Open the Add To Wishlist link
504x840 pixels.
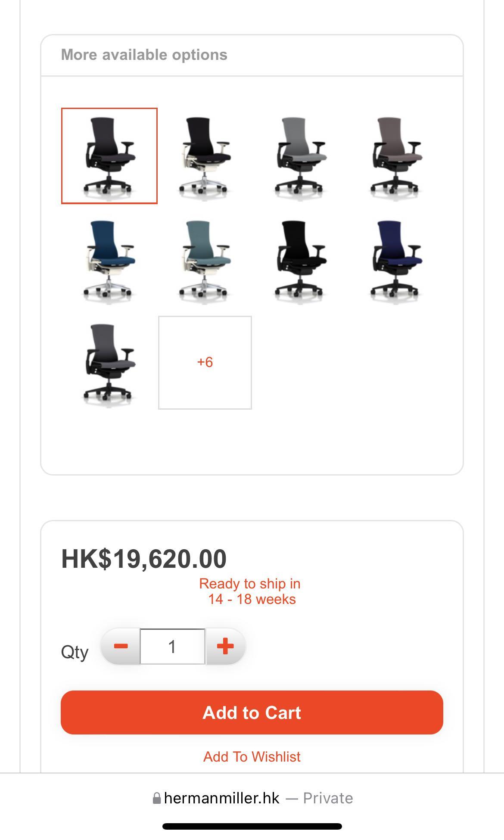(252, 756)
